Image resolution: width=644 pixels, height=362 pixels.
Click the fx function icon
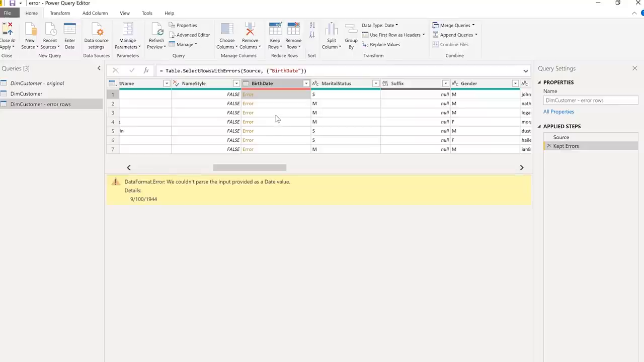click(146, 71)
